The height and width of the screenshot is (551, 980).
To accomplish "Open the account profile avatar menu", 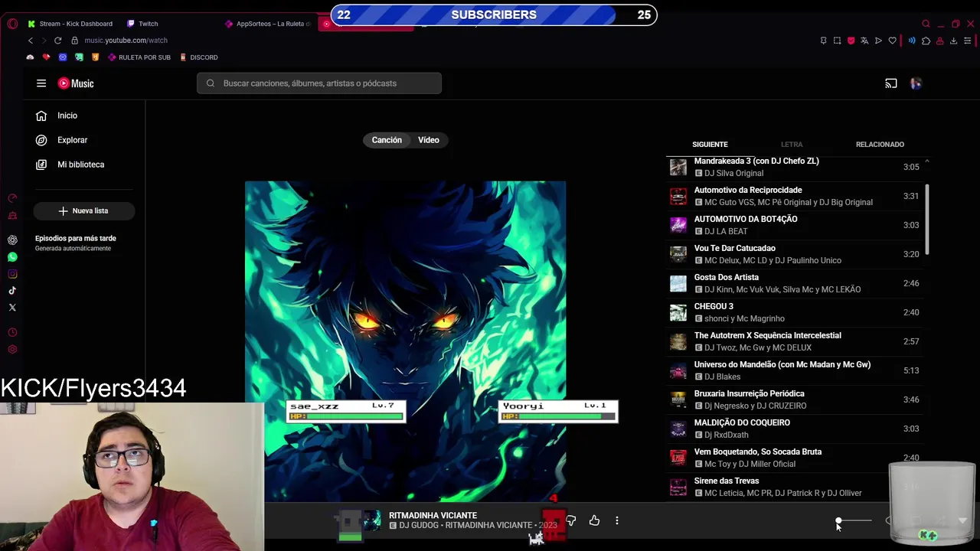I will [916, 83].
